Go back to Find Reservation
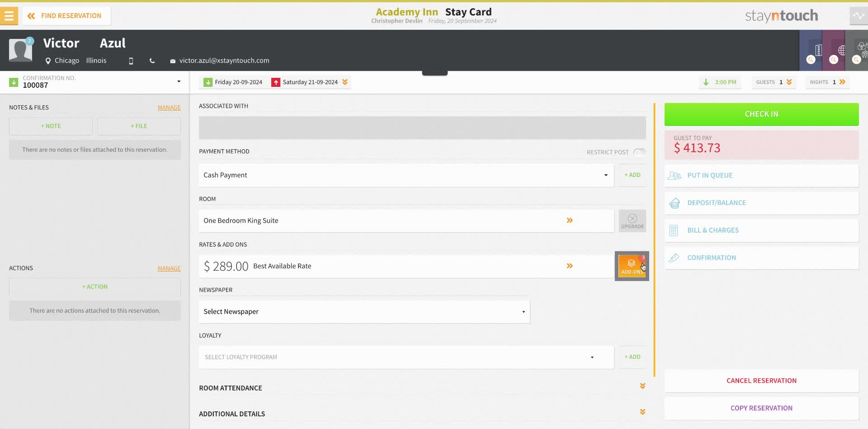This screenshot has height=429, width=868. (x=66, y=16)
